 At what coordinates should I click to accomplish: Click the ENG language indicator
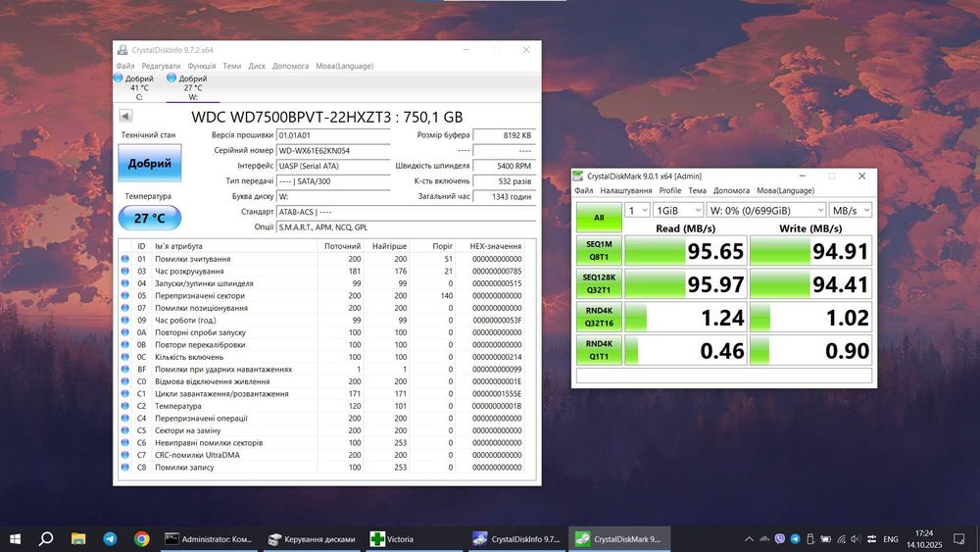coord(891,539)
